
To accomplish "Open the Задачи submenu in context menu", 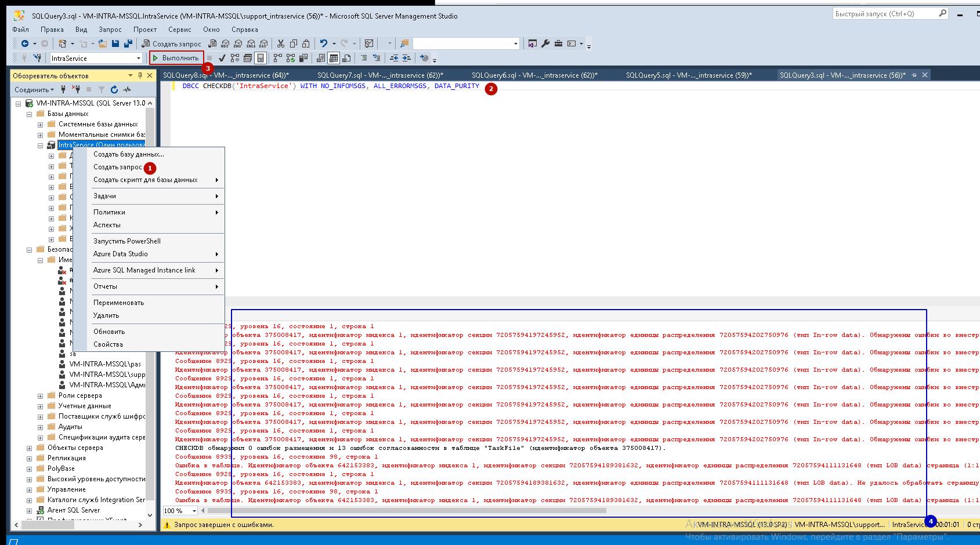I will tap(148, 196).
